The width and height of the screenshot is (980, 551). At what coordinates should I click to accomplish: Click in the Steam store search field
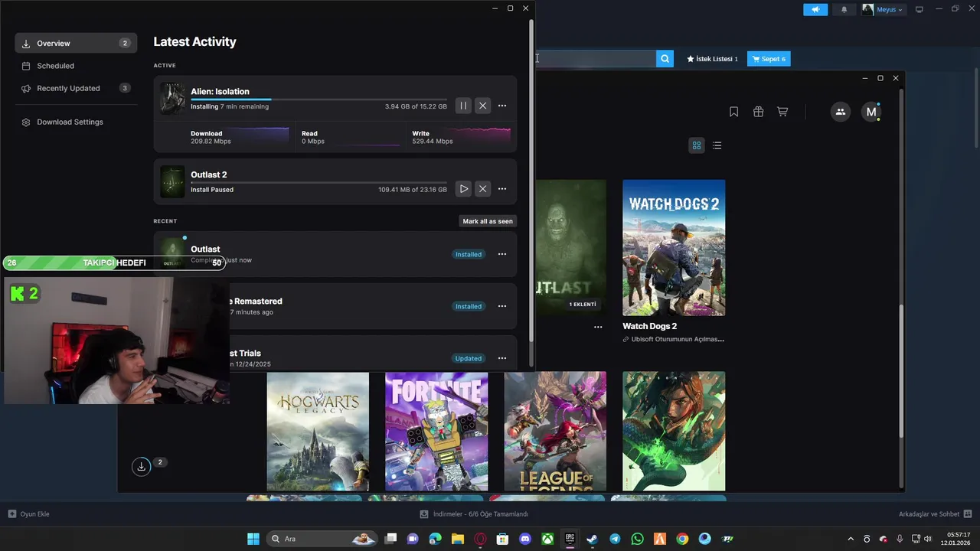point(596,58)
